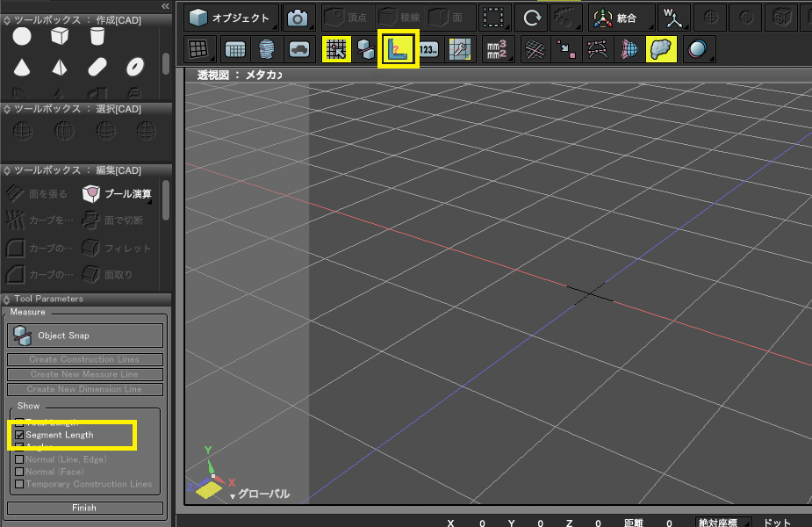The height and width of the screenshot is (527, 812).
Task: Create a sphere from the CAD toolbox
Action: click(x=22, y=36)
